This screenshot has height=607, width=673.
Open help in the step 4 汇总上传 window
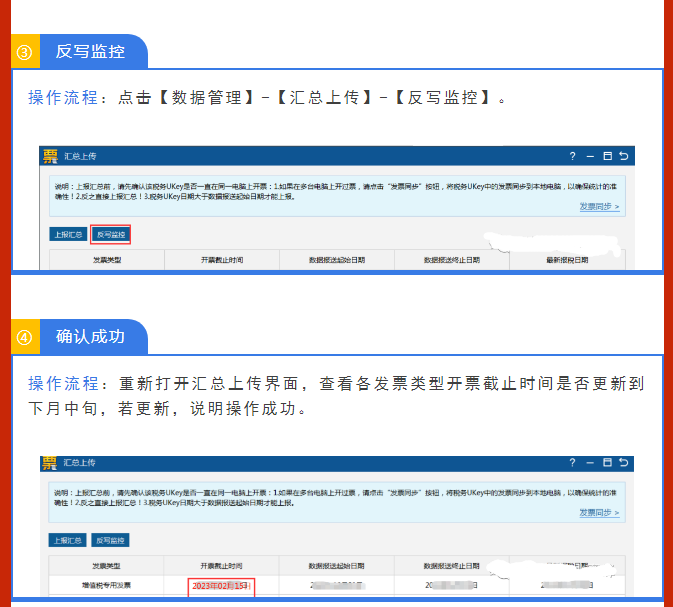coord(573,463)
